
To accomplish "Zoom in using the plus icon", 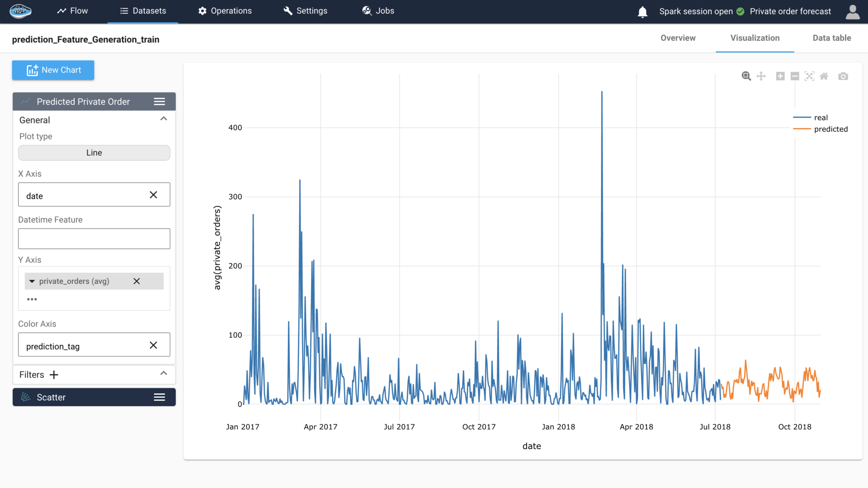I will 780,76.
